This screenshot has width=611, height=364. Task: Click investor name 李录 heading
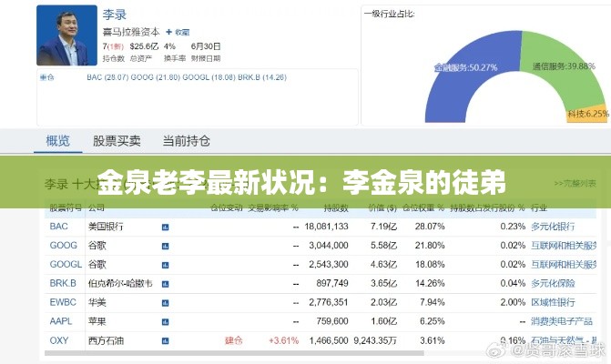click(x=114, y=15)
